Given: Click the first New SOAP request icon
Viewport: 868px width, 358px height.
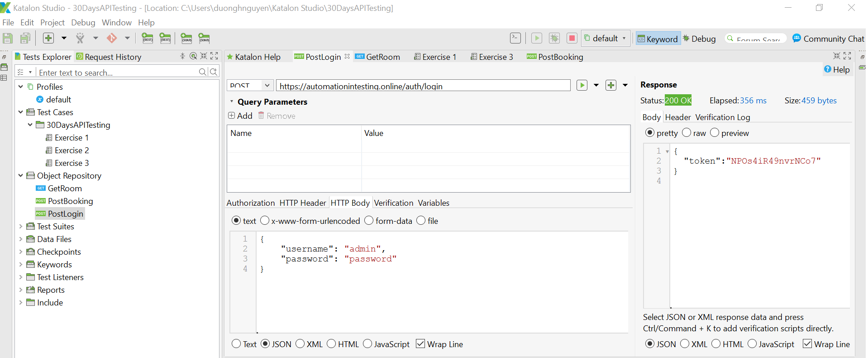Looking at the screenshot, I should [186, 38].
